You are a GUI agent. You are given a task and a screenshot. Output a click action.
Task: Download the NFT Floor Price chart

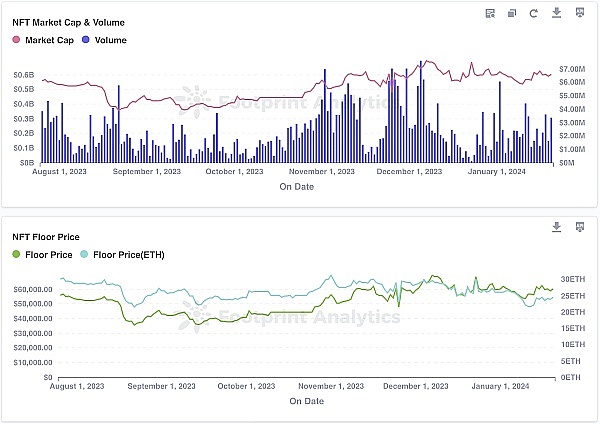(x=556, y=227)
